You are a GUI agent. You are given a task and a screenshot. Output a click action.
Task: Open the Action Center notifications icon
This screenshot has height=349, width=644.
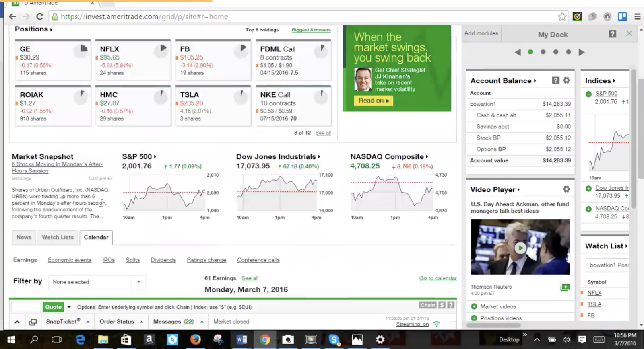coord(582,340)
